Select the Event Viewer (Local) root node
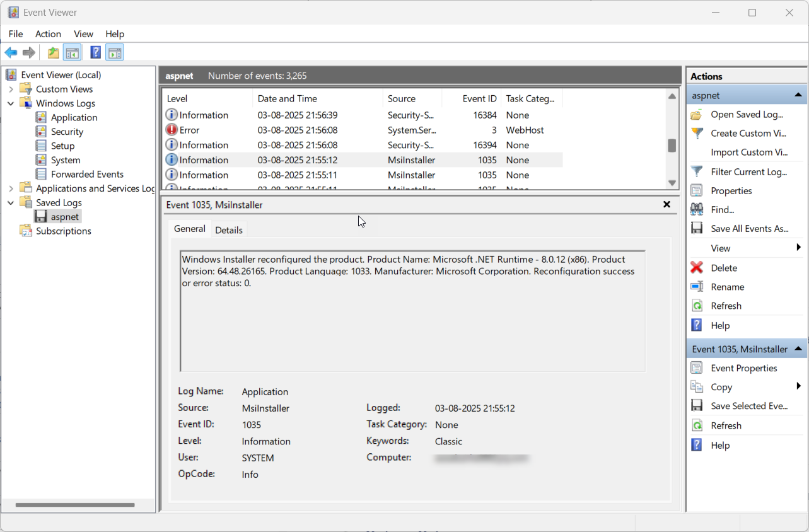The height and width of the screenshot is (532, 809). pyautogui.click(x=61, y=75)
